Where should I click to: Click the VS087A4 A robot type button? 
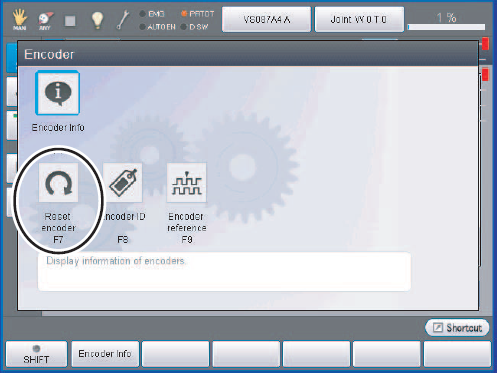(x=266, y=19)
